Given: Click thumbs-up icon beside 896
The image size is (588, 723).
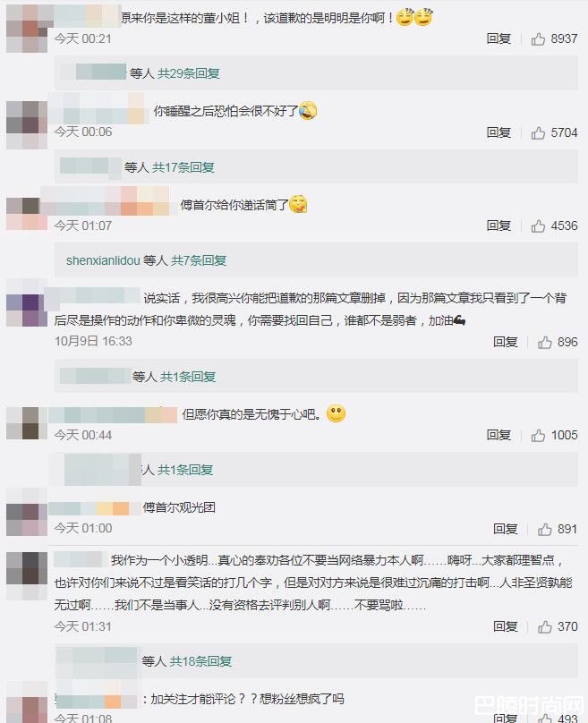Looking at the screenshot, I should click(544, 342).
